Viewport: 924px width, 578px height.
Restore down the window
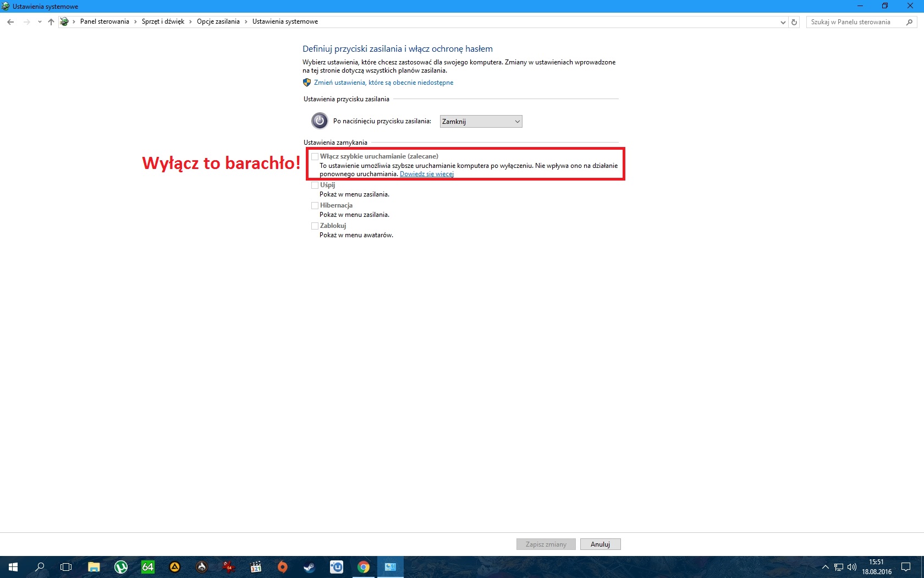[x=885, y=6]
